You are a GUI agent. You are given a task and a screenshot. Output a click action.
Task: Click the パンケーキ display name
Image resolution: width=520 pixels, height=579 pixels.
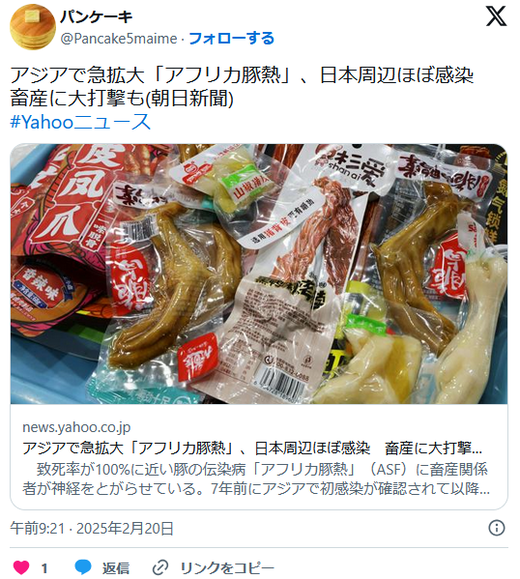pyautogui.click(x=96, y=17)
